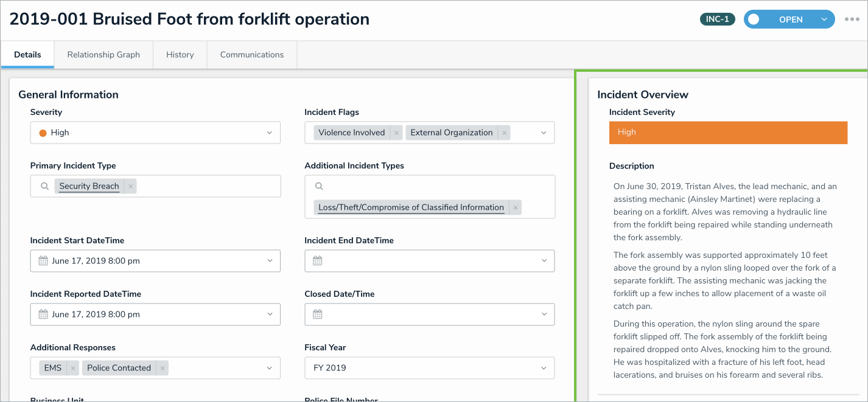Open the History tab
Viewport: 868px width, 402px height.
[x=180, y=55]
